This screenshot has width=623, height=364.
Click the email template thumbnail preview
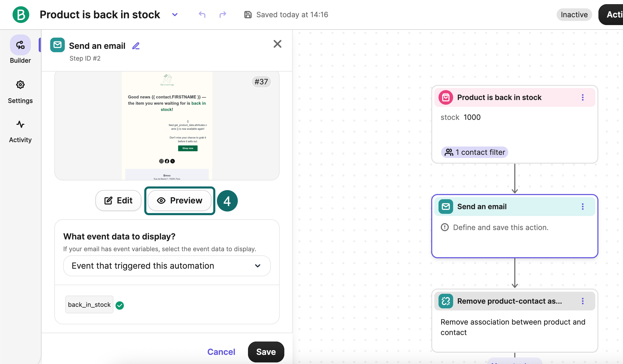[167, 125]
